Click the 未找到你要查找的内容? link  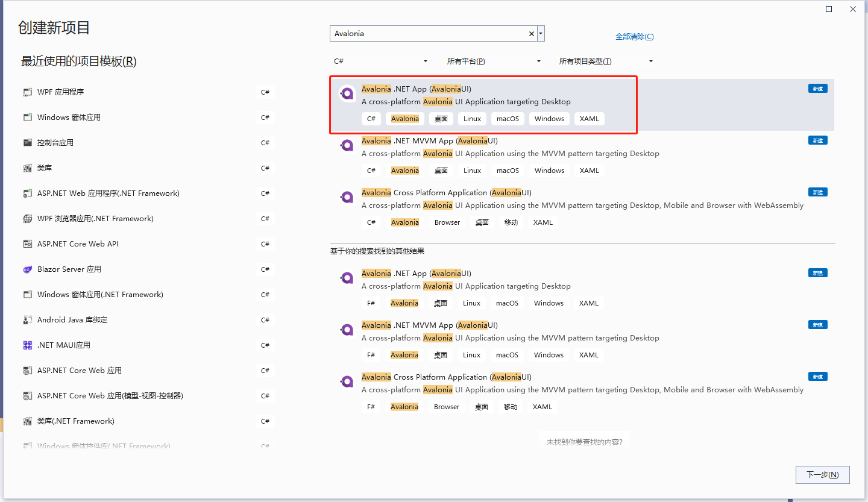point(584,442)
